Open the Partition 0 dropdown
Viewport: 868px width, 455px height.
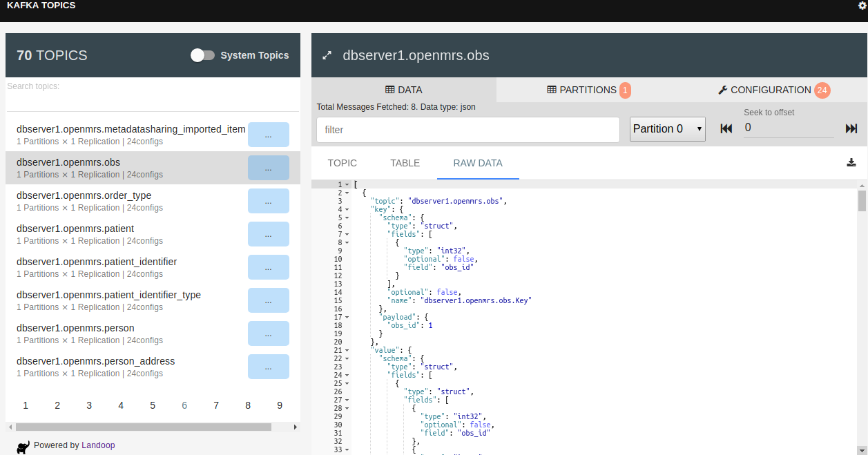click(668, 129)
